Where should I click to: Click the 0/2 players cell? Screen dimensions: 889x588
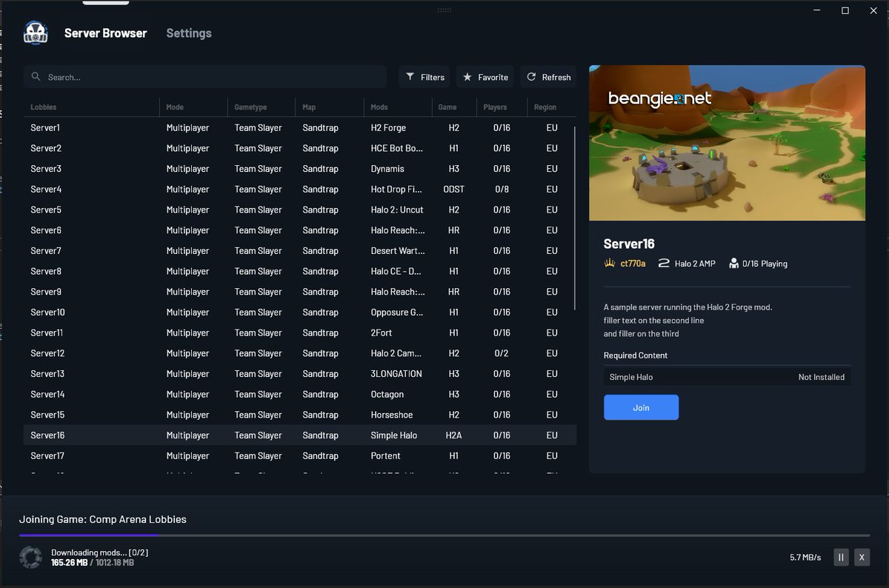(x=502, y=353)
